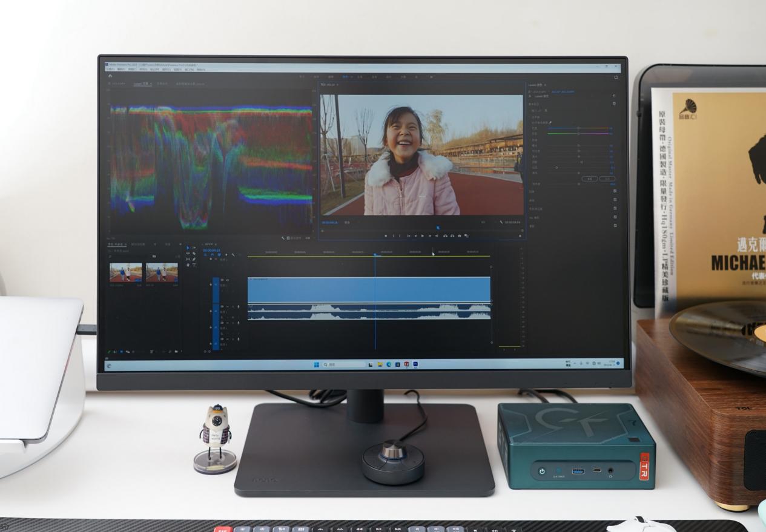Toggle Snap in the timeline
The width and height of the screenshot is (766, 532).
pos(213,255)
